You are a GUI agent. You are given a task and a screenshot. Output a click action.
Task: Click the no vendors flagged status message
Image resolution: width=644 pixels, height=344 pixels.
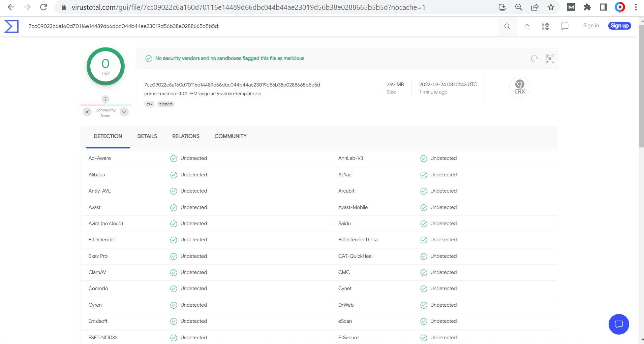pyautogui.click(x=229, y=59)
